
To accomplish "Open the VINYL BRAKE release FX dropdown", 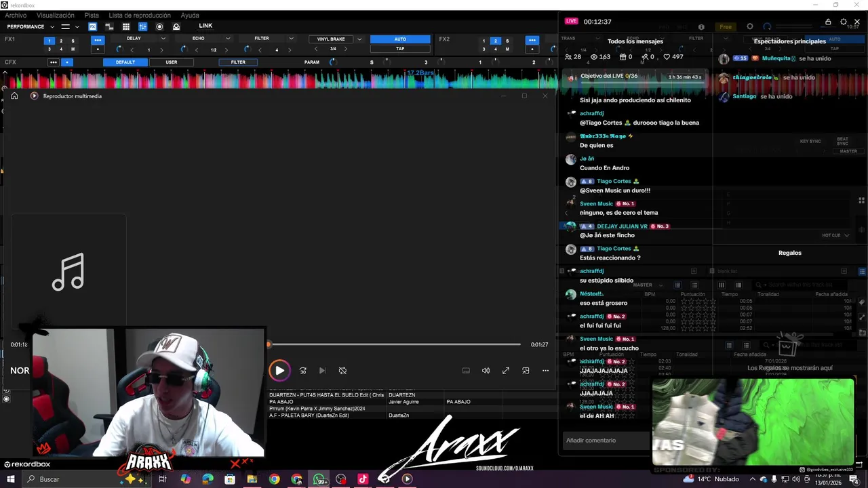I will click(359, 39).
